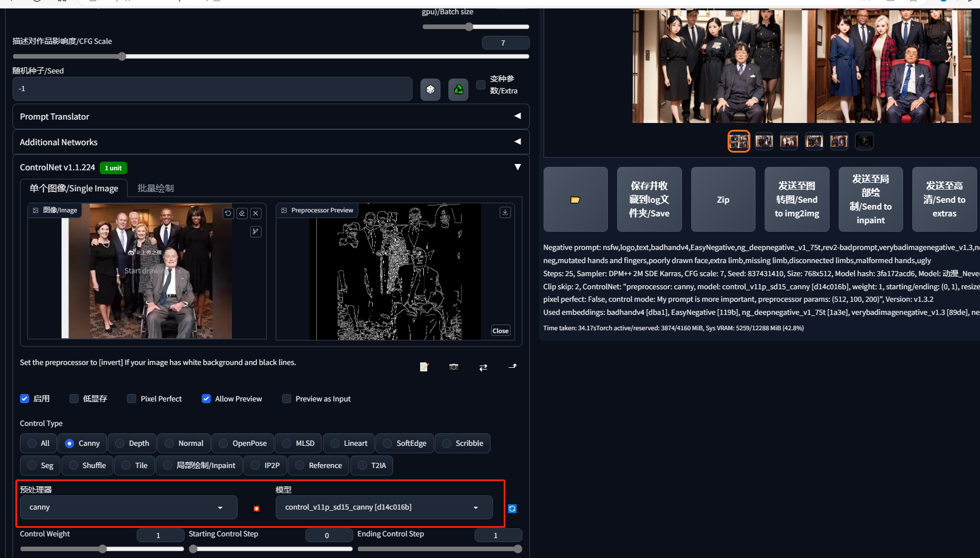
Task: Click Send to img2img button
Action: click(797, 199)
